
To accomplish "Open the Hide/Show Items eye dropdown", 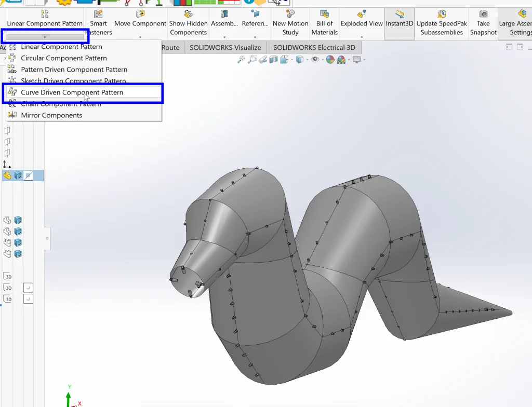I will [315, 60].
